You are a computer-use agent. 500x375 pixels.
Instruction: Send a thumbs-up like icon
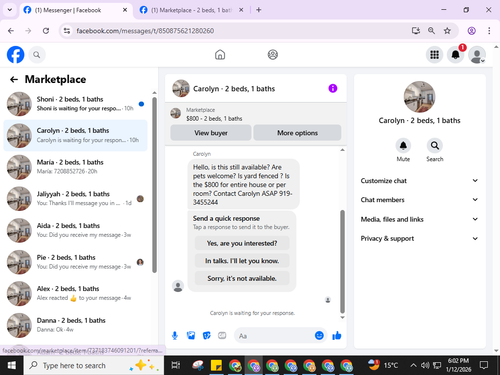337,335
